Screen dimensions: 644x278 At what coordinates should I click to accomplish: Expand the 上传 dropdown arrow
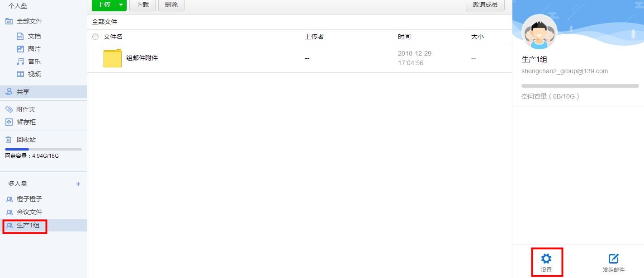121,5
